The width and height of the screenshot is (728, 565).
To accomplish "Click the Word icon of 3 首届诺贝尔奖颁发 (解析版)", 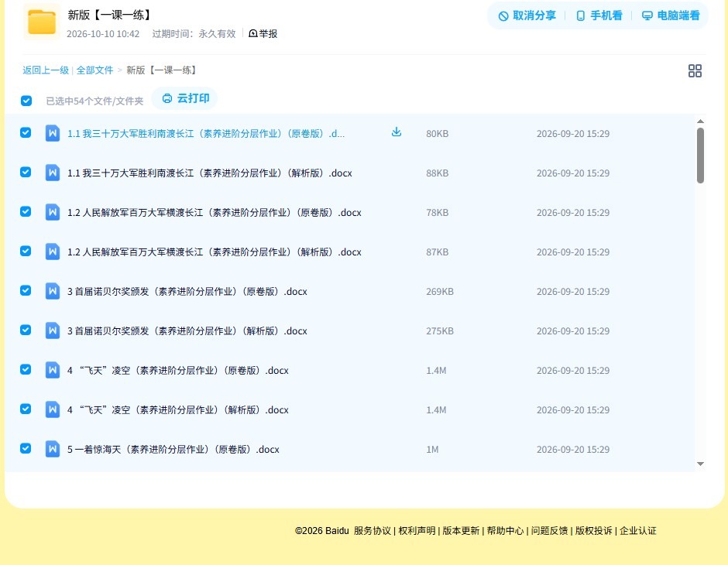I will (x=53, y=330).
